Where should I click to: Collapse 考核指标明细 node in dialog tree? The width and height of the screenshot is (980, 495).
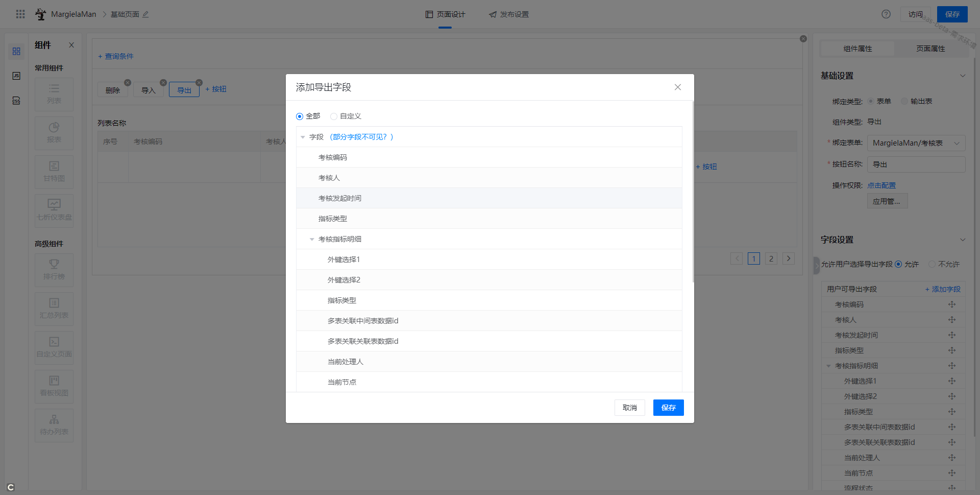click(x=312, y=240)
